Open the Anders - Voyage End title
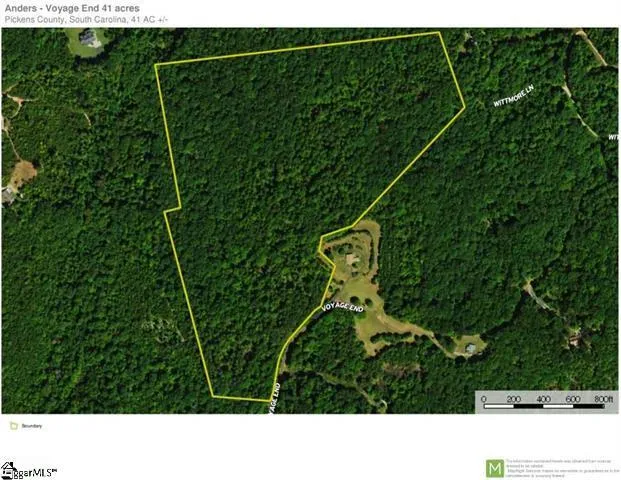 click(x=72, y=8)
